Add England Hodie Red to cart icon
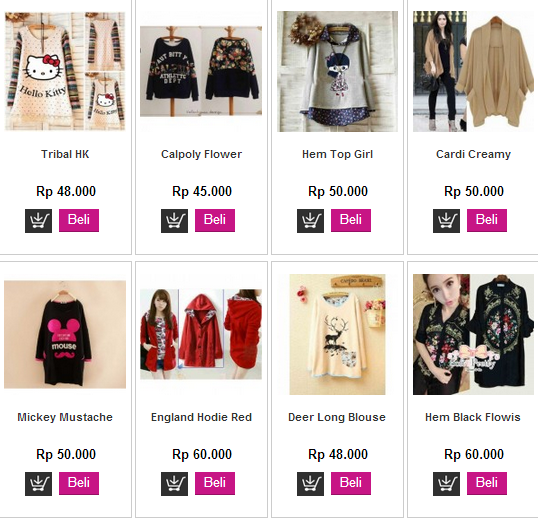 coord(174,484)
